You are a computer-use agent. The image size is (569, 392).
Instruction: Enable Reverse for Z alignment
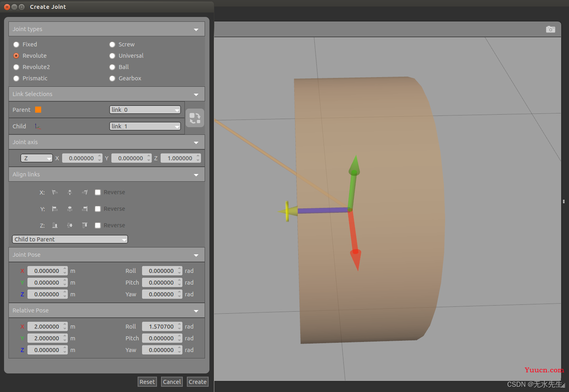pos(98,225)
